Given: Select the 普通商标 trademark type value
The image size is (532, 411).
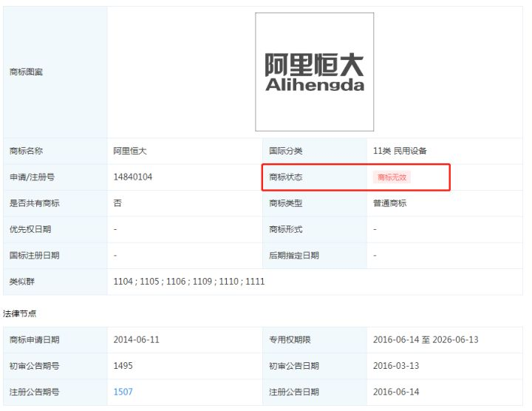Looking at the screenshot, I should (x=389, y=203).
